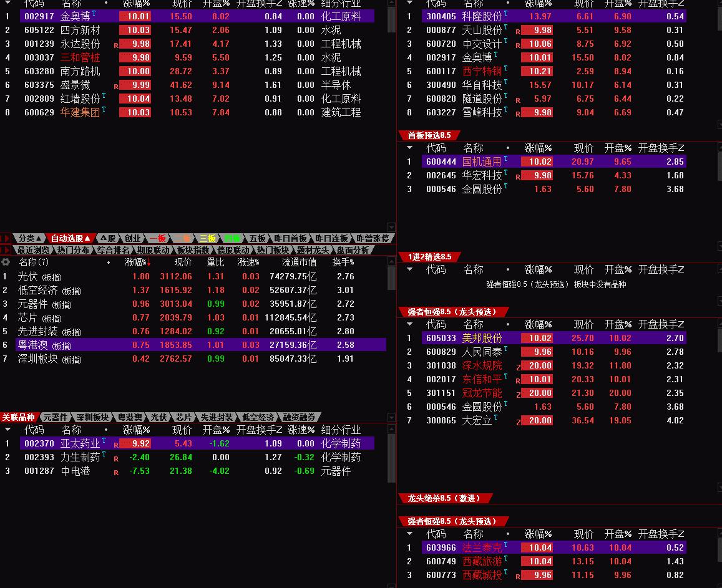The image size is (722, 588).
Task: Click the R badge next to 永达股份
Action: [x=116, y=45]
